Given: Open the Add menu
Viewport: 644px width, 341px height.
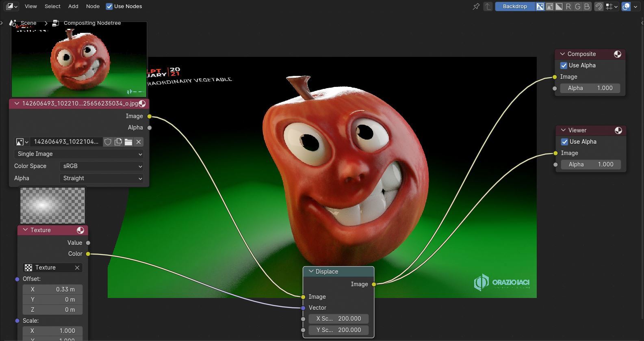Looking at the screenshot, I should pyautogui.click(x=73, y=6).
